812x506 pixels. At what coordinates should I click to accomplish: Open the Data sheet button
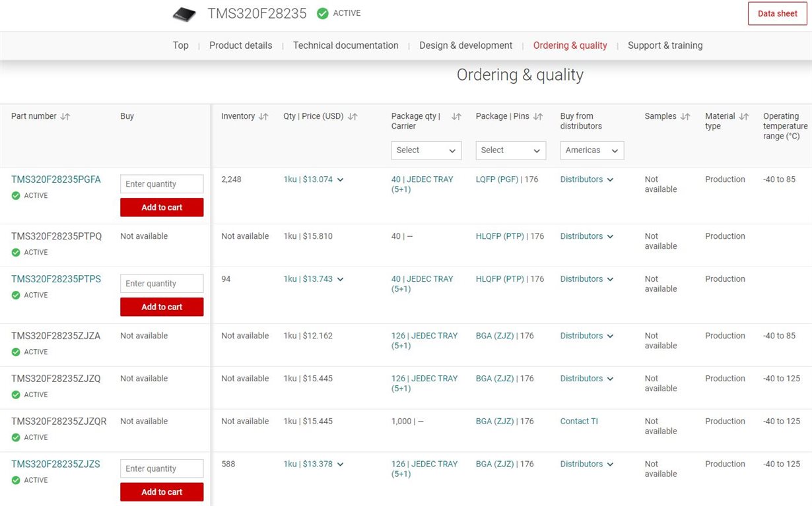point(778,14)
